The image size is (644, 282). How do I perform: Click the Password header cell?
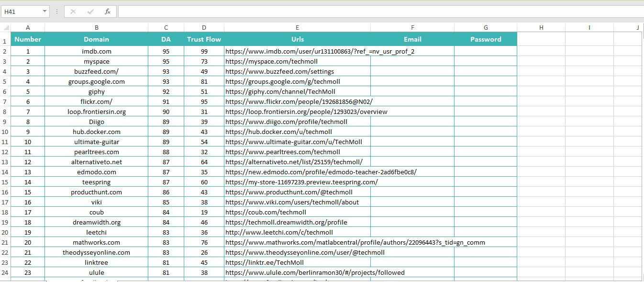point(486,39)
